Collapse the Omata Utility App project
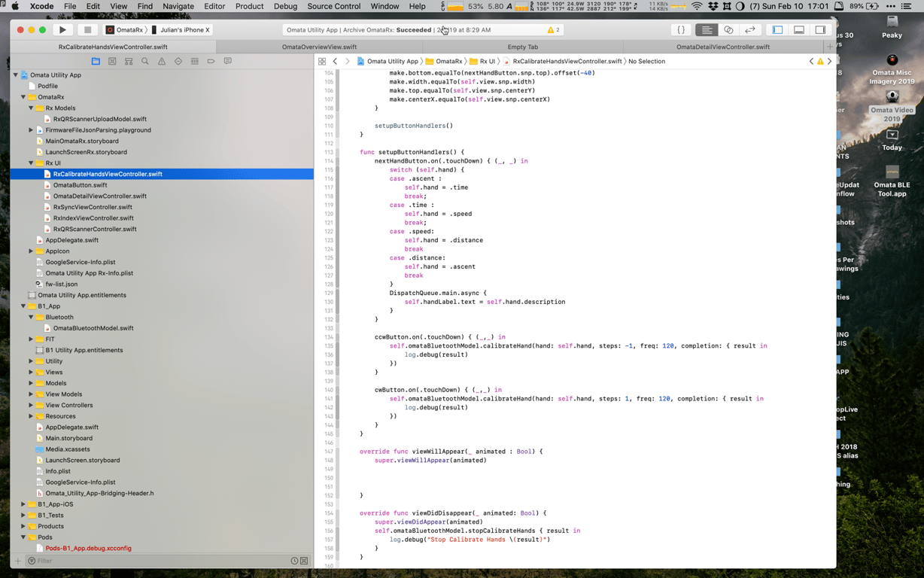924x578 pixels. pyautogui.click(x=16, y=75)
